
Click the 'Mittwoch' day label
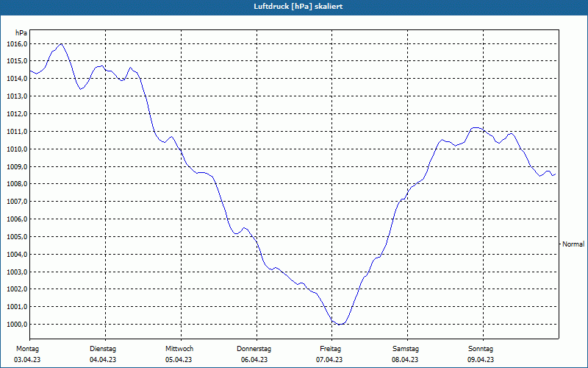tap(179, 349)
